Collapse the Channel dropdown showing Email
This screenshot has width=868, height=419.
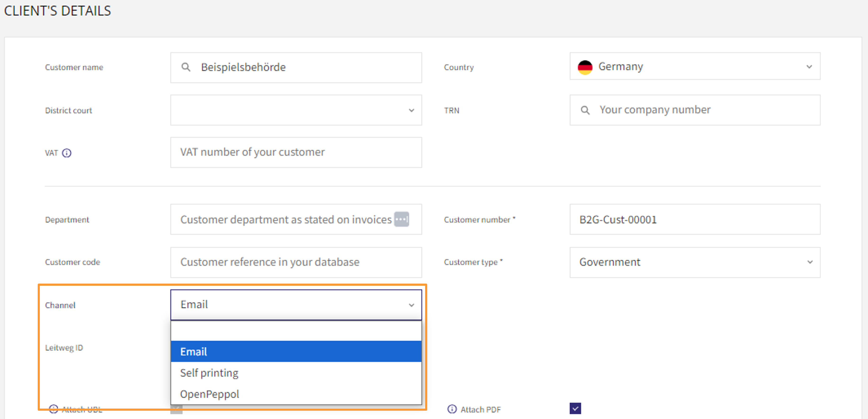(x=296, y=305)
